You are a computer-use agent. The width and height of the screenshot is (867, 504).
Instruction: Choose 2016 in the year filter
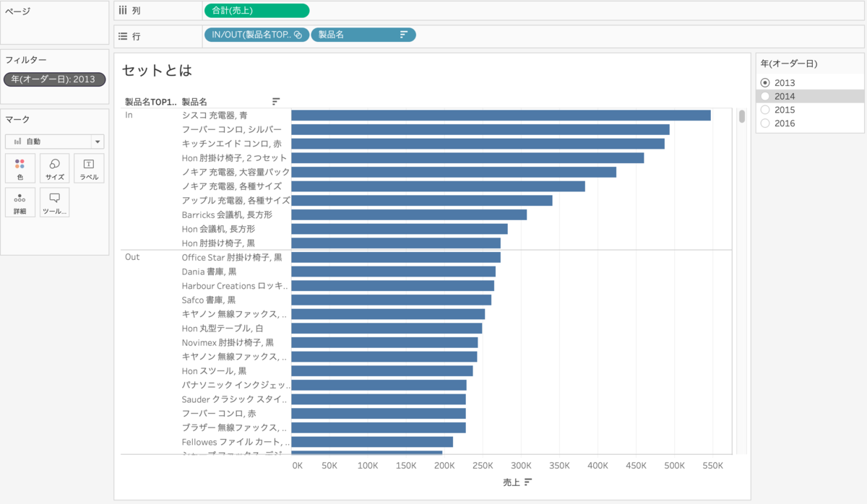point(764,123)
